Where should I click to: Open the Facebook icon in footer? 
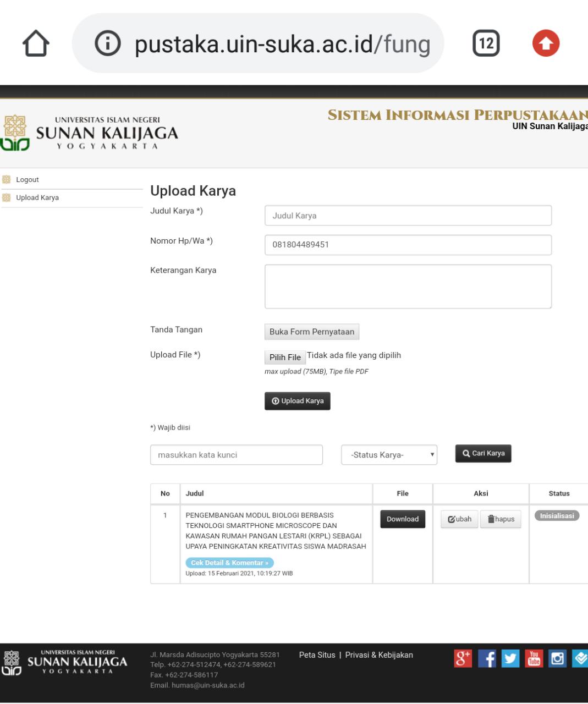(x=488, y=659)
